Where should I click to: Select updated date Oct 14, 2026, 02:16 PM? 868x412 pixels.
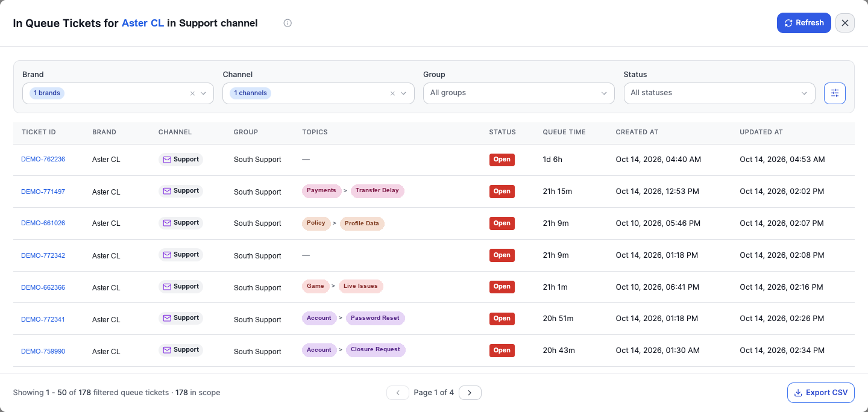click(x=782, y=287)
